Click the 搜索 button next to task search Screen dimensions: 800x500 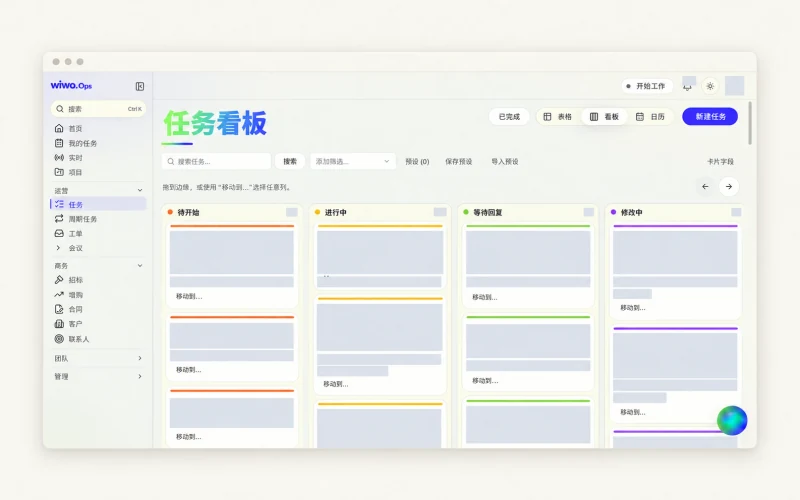click(290, 161)
